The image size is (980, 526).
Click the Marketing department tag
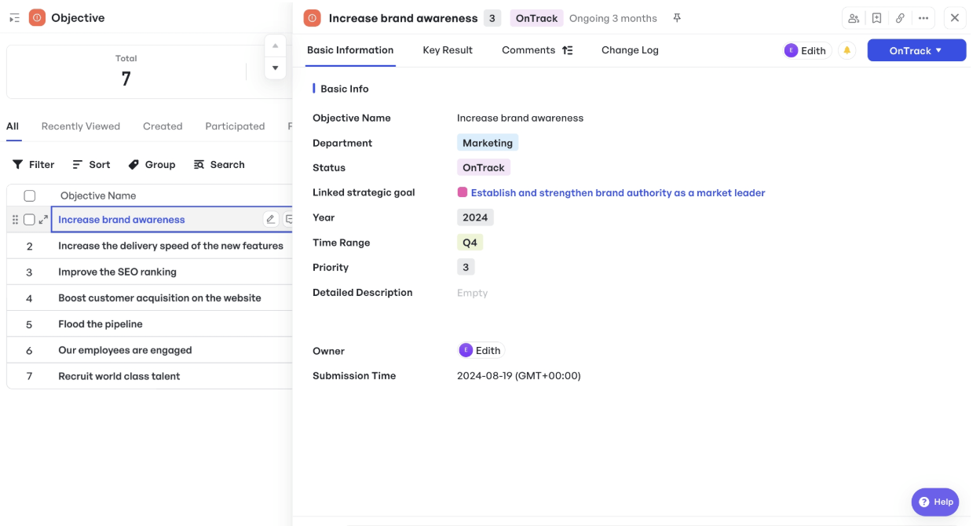(488, 143)
